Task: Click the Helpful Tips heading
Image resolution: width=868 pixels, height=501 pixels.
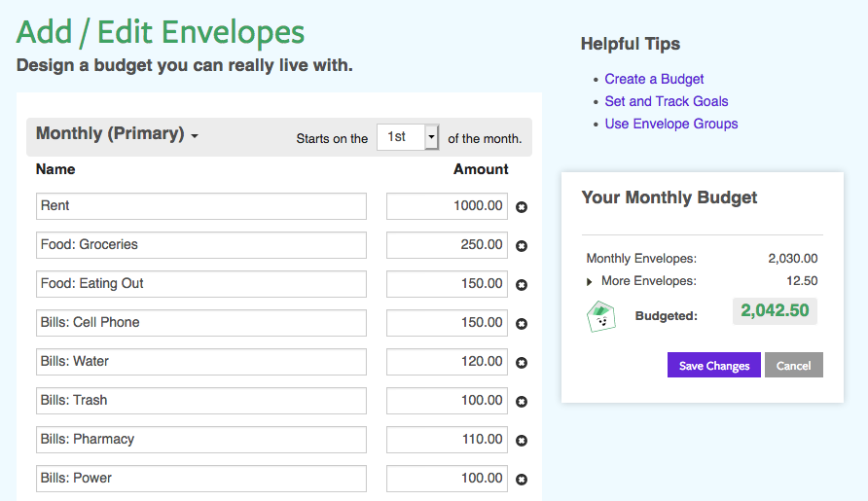Action: tap(630, 44)
